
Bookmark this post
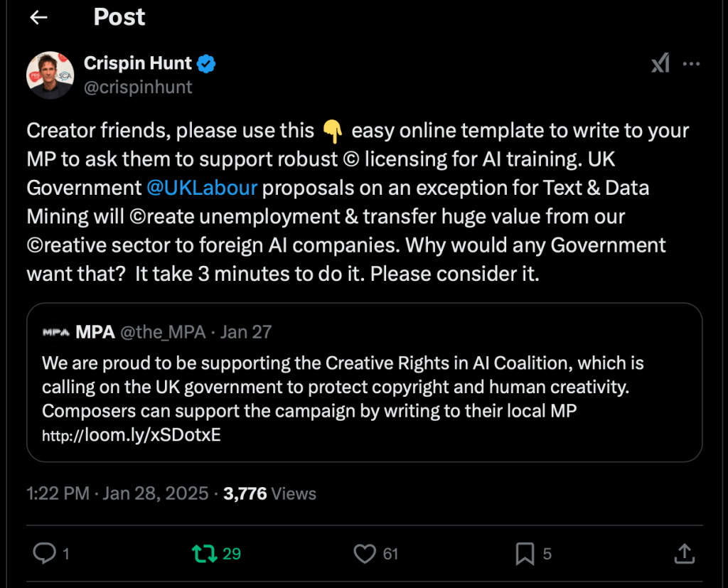(525, 553)
